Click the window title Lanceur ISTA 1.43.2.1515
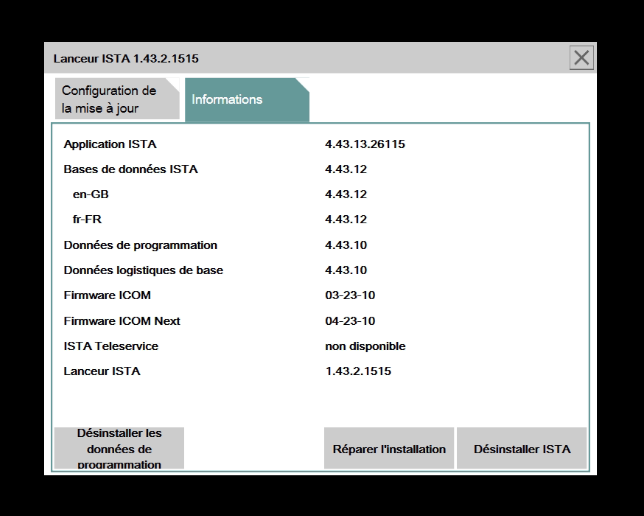Screen dimensions: 644x516 click(x=126, y=58)
